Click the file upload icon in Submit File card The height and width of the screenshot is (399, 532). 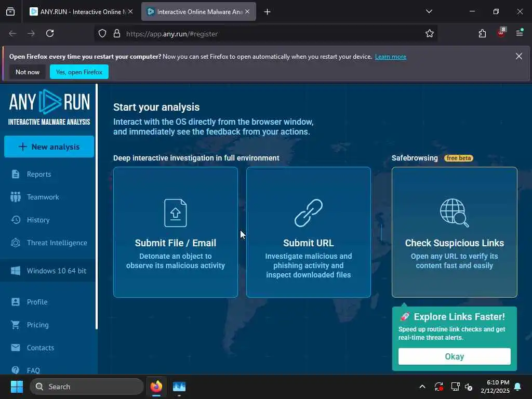coord(176,212)
